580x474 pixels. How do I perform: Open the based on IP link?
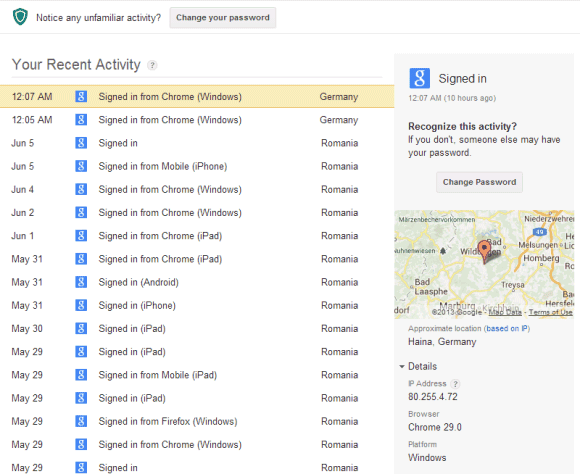[507, 329]
